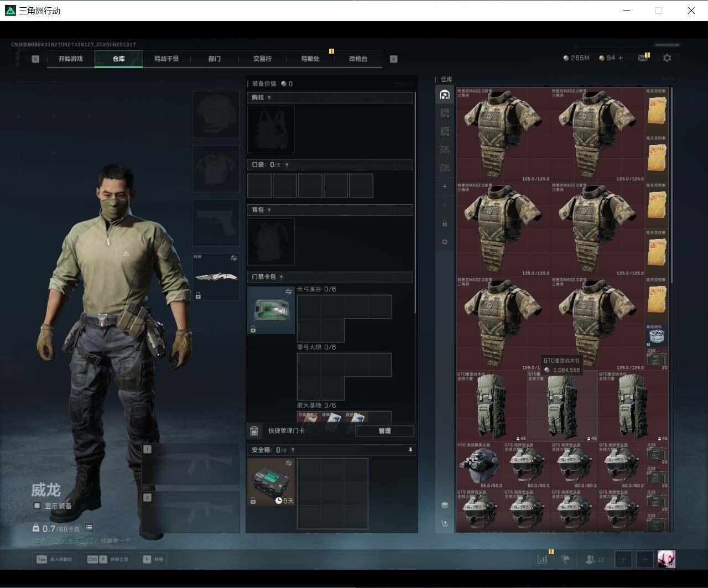Click the plus beside the 94 currency

[x=621, y=58]
